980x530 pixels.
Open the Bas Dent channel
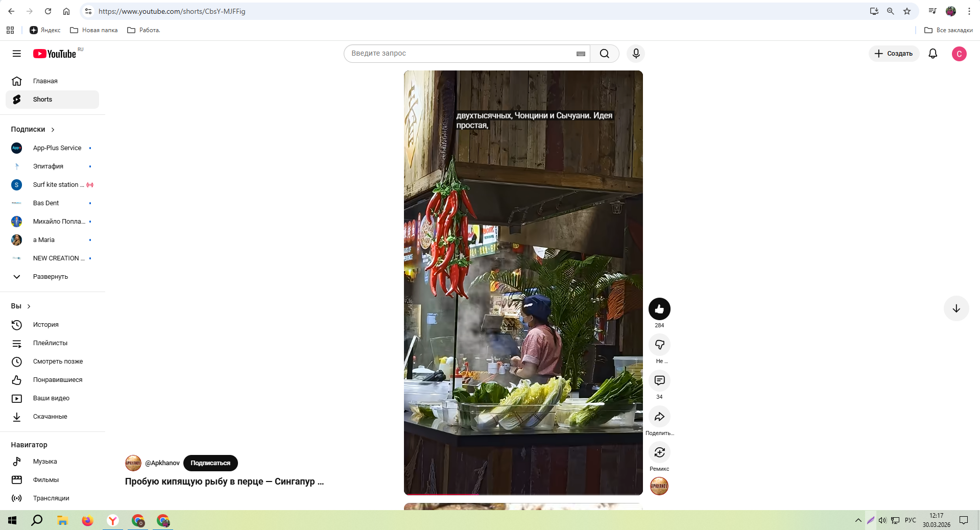[x=52, y=203]
